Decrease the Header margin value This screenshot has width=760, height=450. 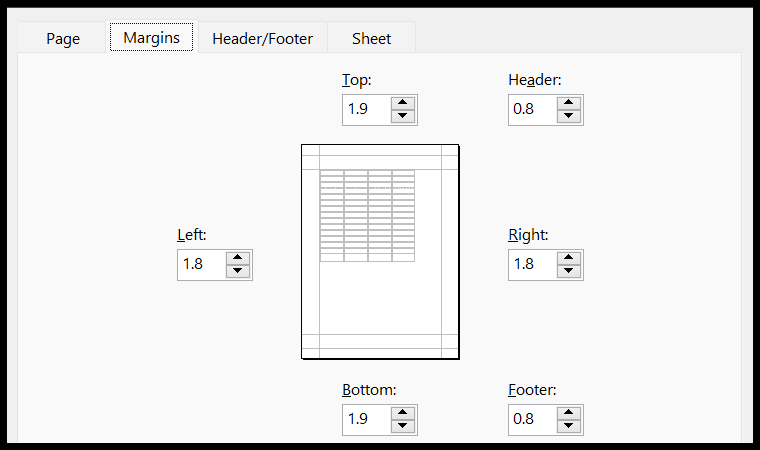(x=569, y=116)
